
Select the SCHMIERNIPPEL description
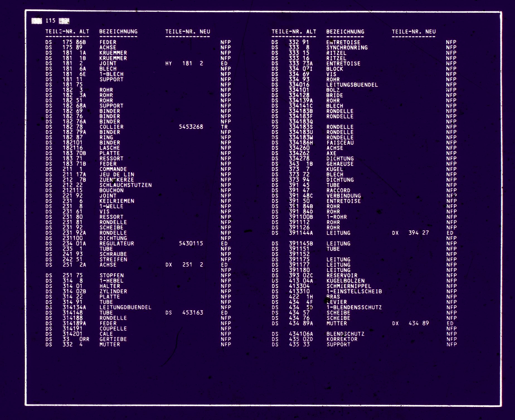coord(349,286)
